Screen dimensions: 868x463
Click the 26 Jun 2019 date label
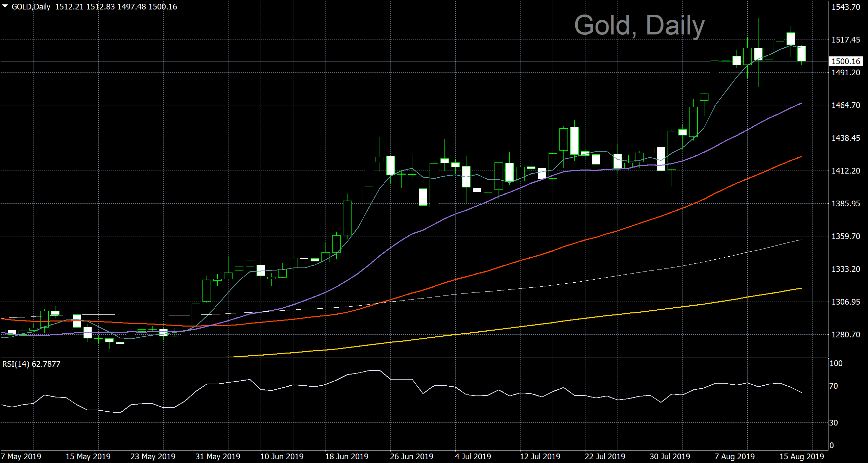pos(412,457)
